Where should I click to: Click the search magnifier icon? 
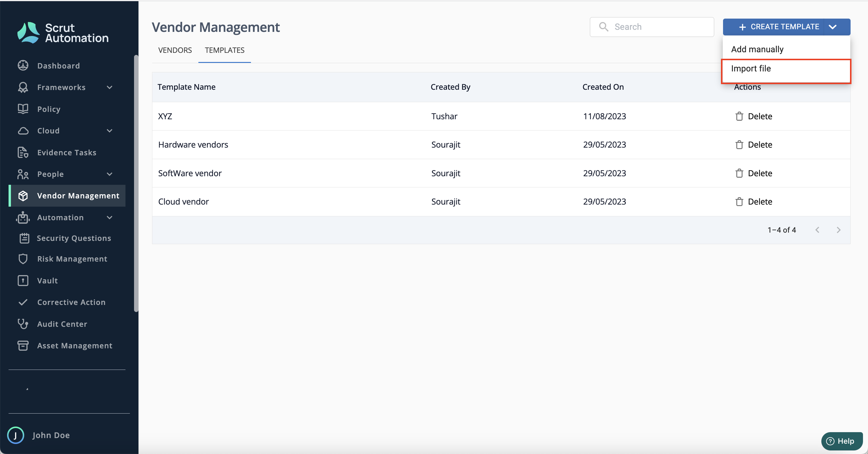pos(603,27)
